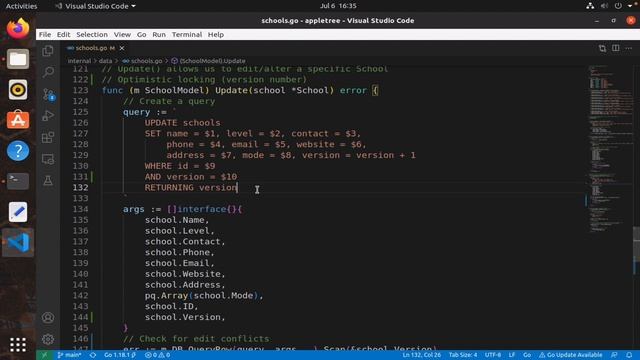
Task: Open the File menu
Action: [45, 35]
